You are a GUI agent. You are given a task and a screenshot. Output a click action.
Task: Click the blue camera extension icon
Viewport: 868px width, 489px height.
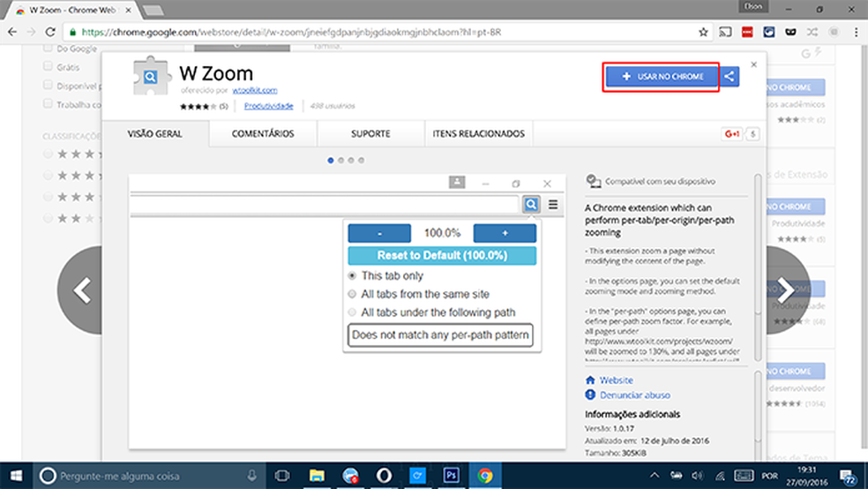coord(769,32)
